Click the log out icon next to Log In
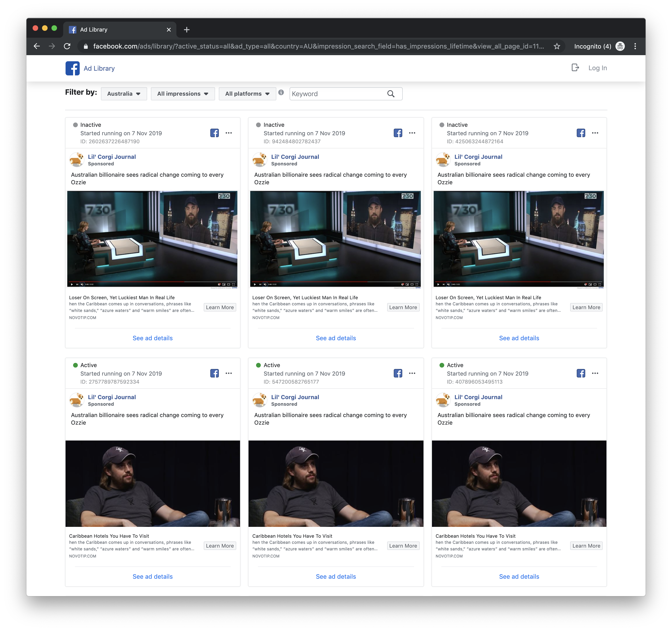 pos(575,68)
